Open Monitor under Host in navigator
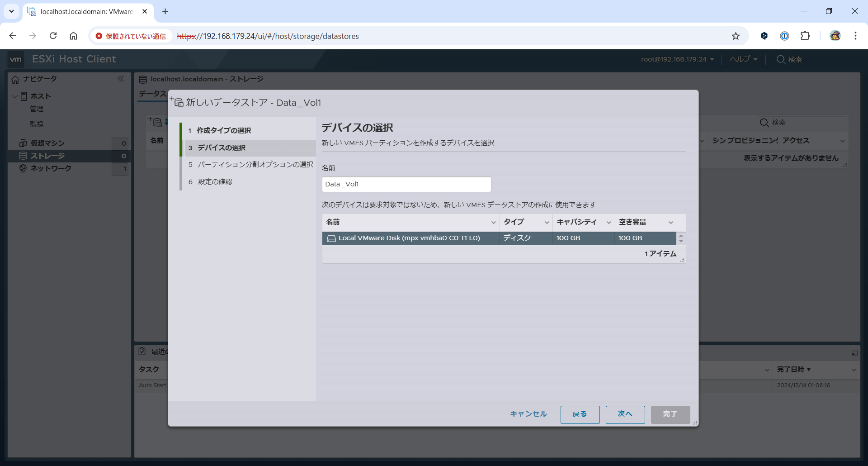Viewport: 868px width, 466px height. 37,124
